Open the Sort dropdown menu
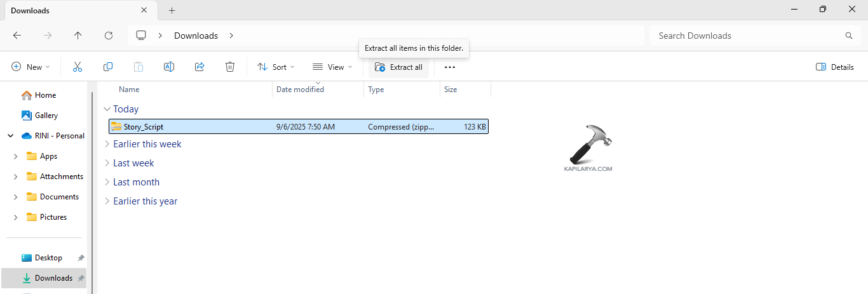Image resolution: width=868 pixels, height=294 pixels. pyautogui.click(x=276, y=67)
